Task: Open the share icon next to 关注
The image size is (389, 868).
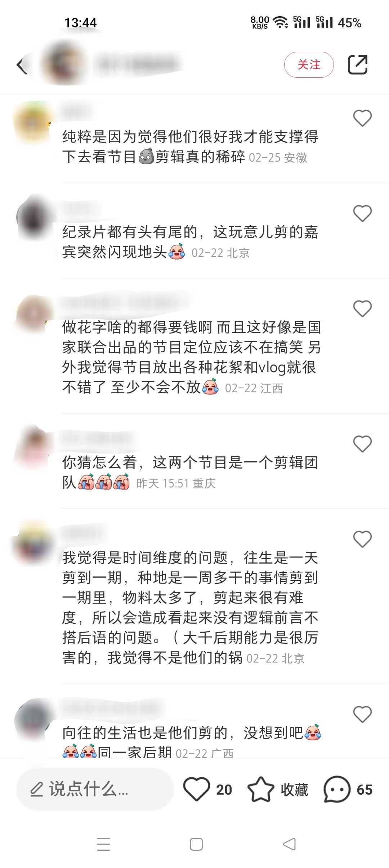Action: coord(358,65)
